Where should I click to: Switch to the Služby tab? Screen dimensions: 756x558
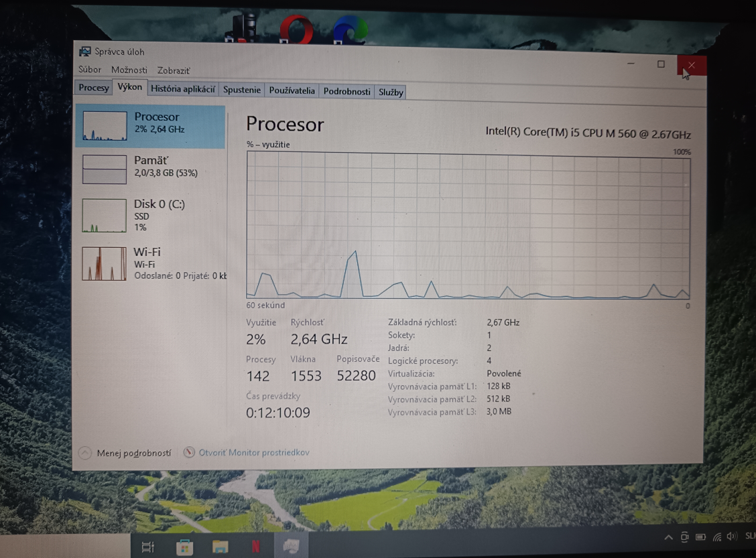(x=390, y=92)
